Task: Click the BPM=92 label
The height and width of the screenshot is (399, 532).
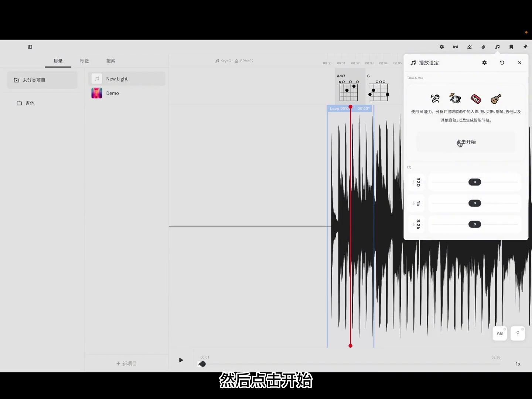Action: pyautogui.click(x=244, y=61)
